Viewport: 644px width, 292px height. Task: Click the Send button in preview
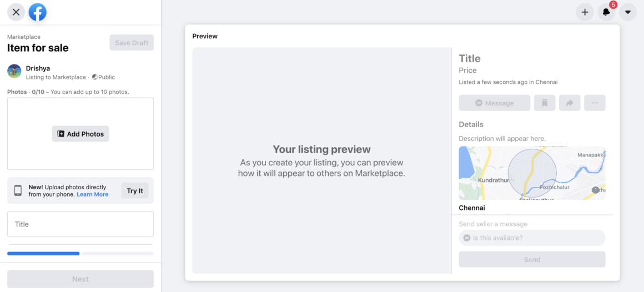coord(532,259)
